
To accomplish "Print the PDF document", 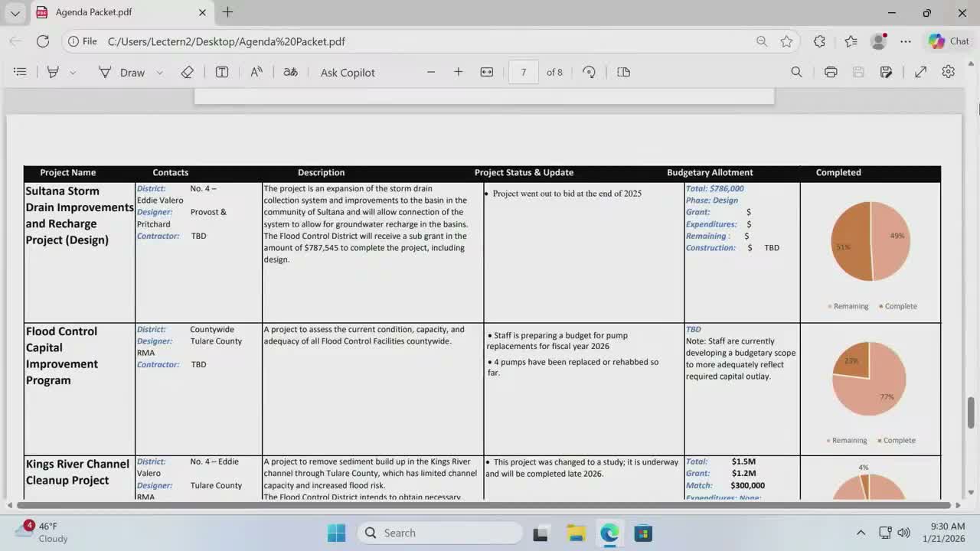I will point(831,72).
